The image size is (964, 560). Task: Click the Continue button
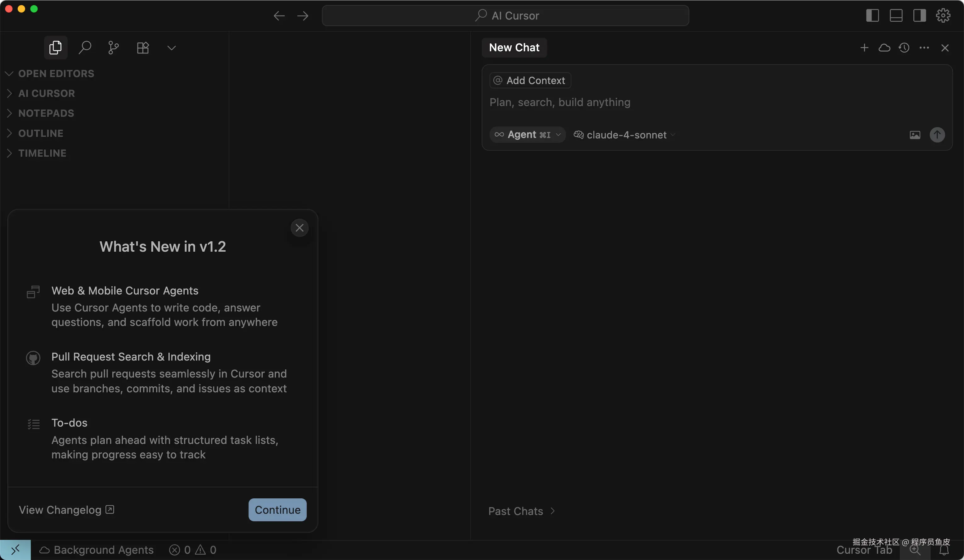(277, 510)
